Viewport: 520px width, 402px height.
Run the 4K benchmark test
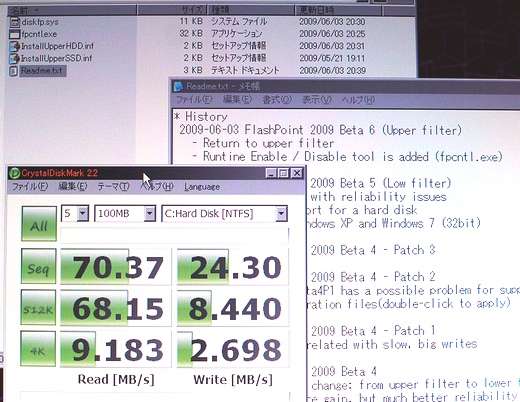38,349
